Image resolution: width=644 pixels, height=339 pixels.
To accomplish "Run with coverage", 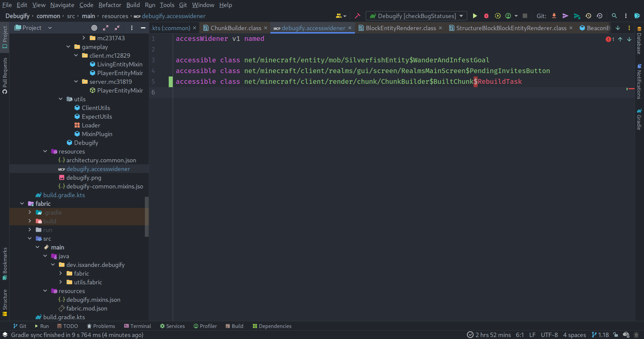I will (498, 16).
